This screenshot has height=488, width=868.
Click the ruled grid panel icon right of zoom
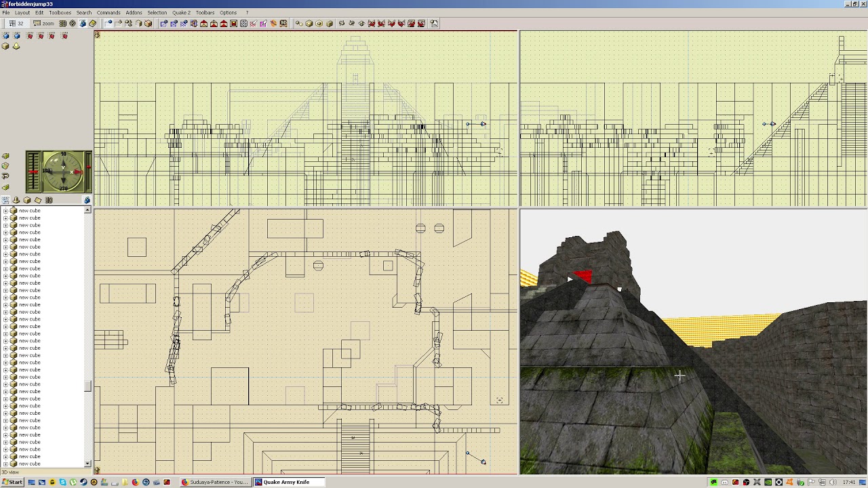62,23
